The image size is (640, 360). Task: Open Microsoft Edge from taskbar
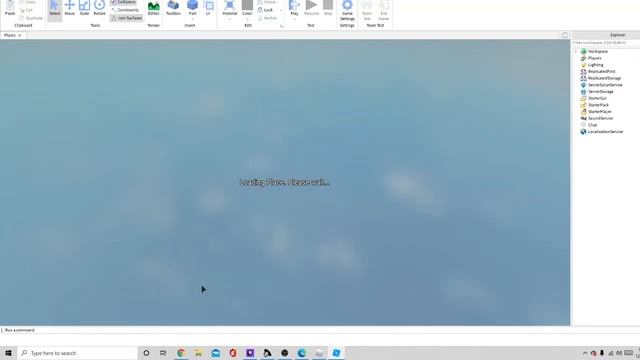pos(302,353)
